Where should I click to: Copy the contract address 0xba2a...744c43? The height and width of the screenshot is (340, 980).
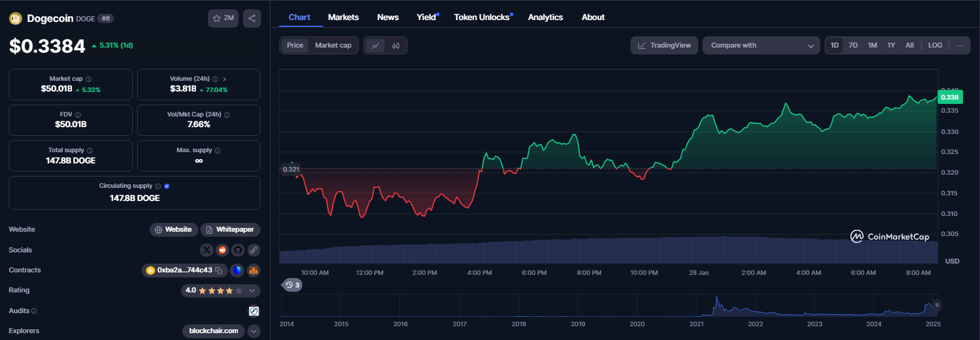coord(219,270)
